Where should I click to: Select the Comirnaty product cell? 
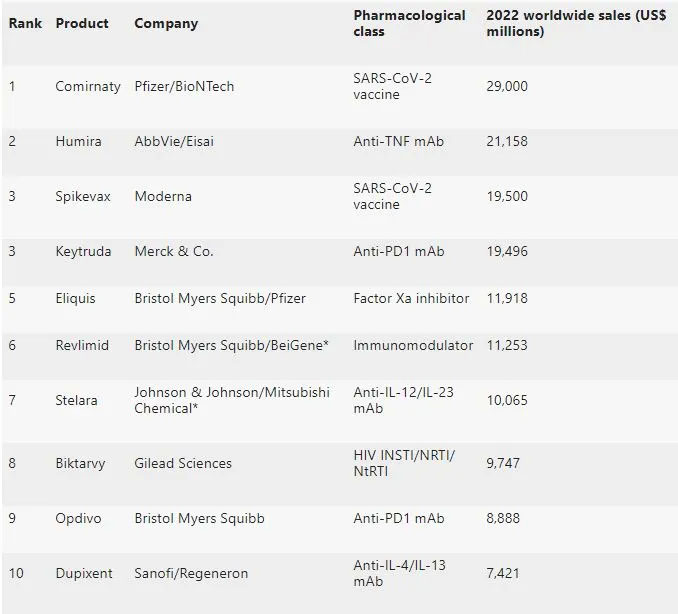pyautogui.click(x=87, y=86)
